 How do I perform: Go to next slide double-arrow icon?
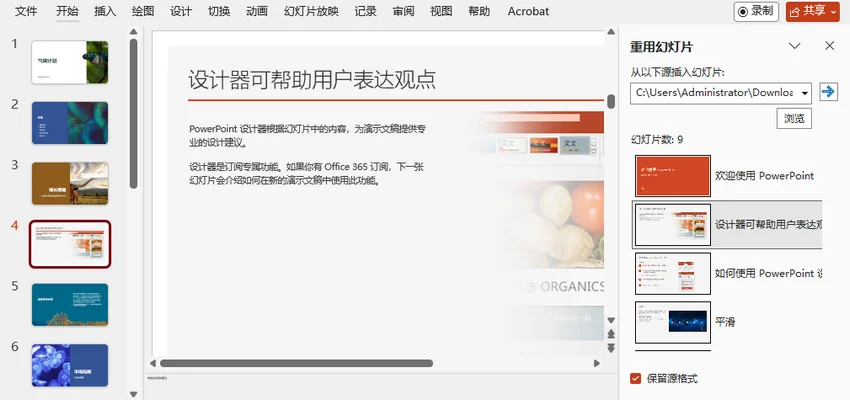(611, 348)
